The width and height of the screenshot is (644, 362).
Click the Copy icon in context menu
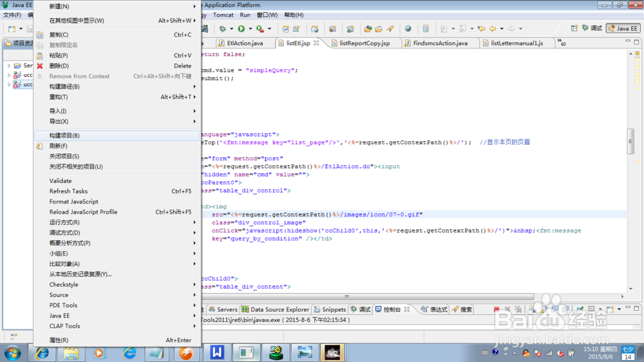(40, 35)
